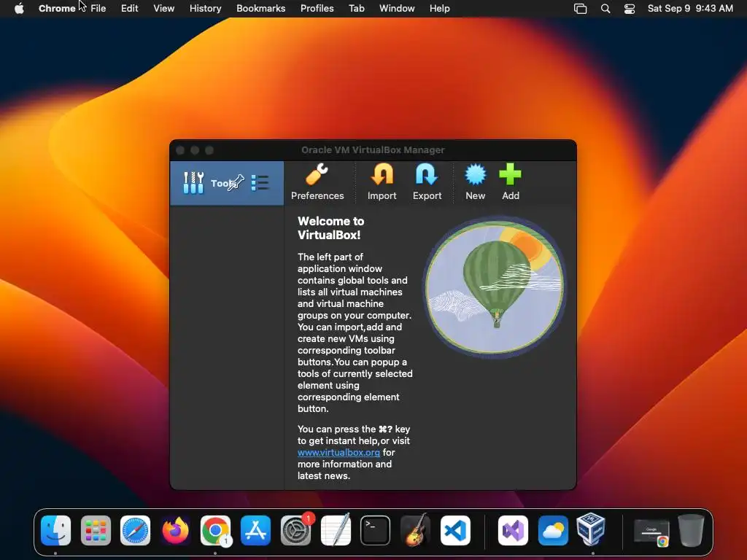Add an existing virtual machine
This screenshot has height=560, width=747.
[510, 182]
